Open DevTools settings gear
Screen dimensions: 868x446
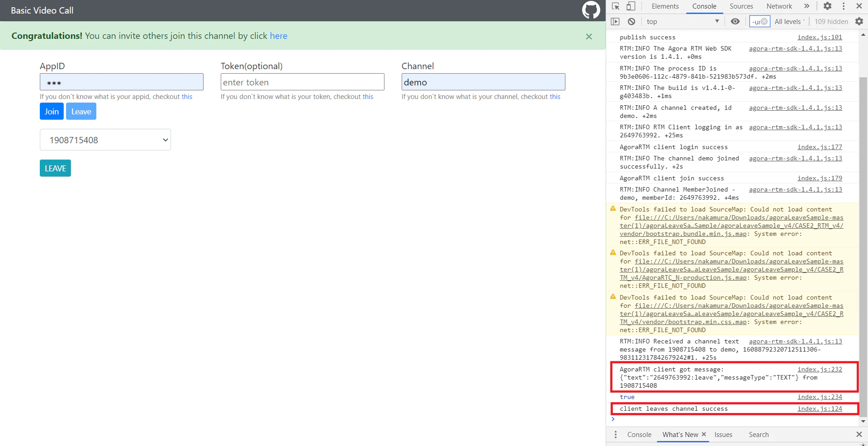(827, 6)
